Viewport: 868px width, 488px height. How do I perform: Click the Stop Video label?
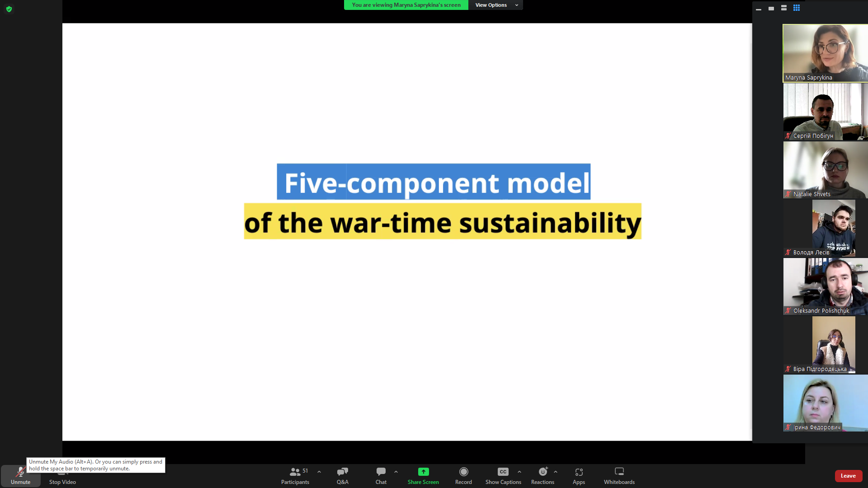click(x=62, y=482)
